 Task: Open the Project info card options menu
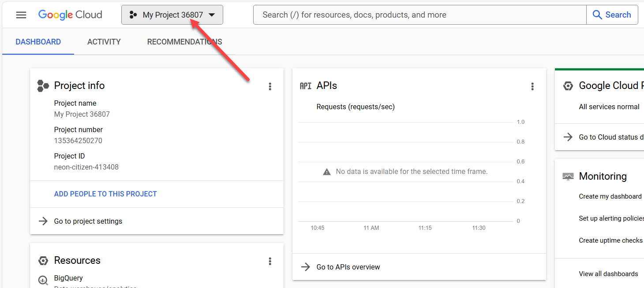pyautogui.click(x=270, y=87)
